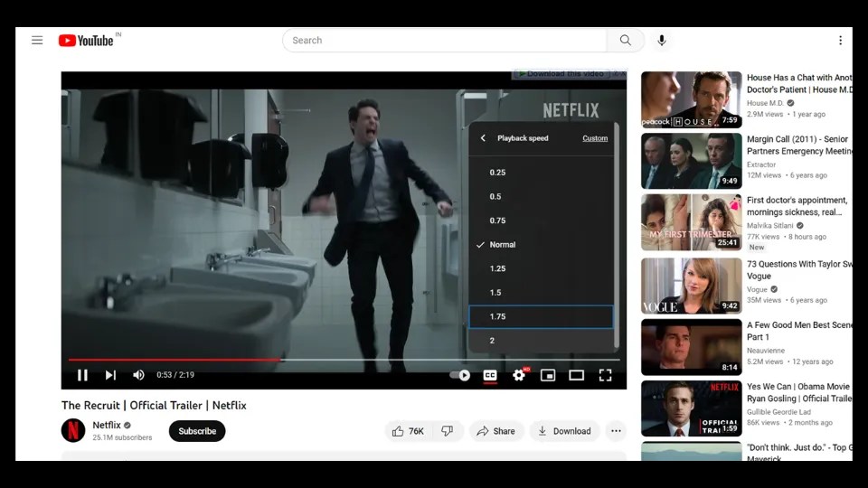
Task: Open Margin Call 2011 video thumbnail
Action: [692, 161]
